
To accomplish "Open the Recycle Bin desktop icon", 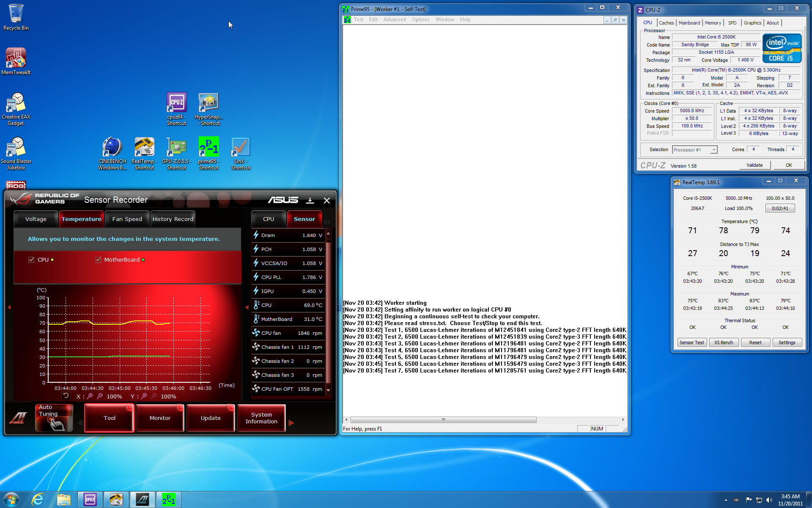I will pos(16,17).
